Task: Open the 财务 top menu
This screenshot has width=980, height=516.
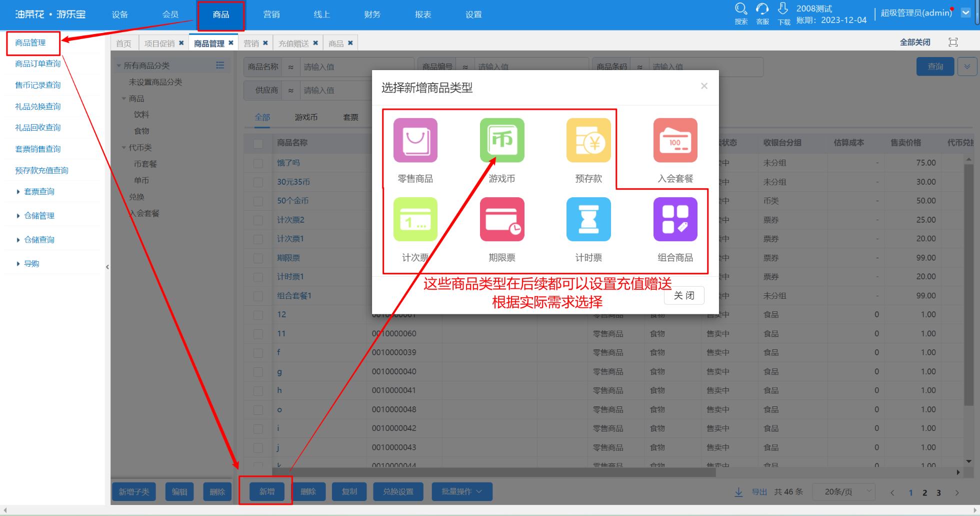Action: pyautogui.click(x=372, y=15)
